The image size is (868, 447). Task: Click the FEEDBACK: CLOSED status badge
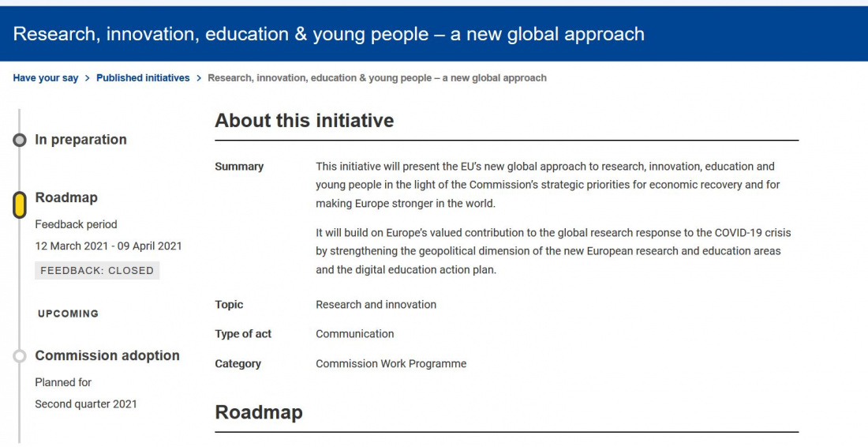97,270
